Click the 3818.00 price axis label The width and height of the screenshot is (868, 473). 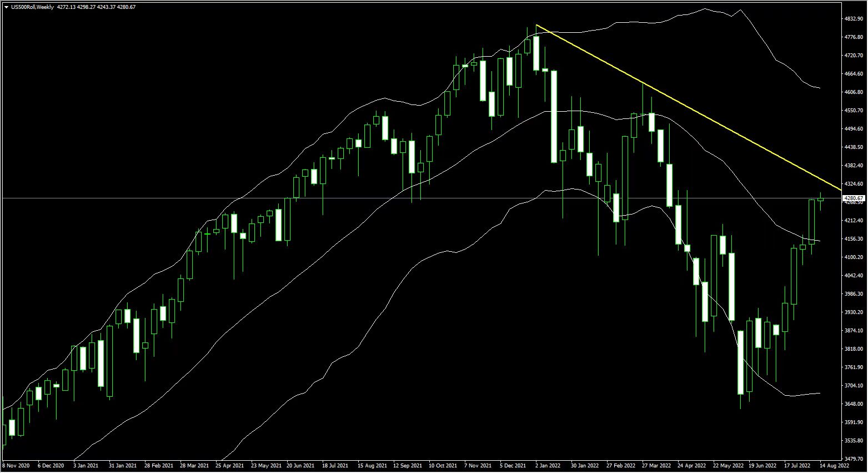coord(852,349)
